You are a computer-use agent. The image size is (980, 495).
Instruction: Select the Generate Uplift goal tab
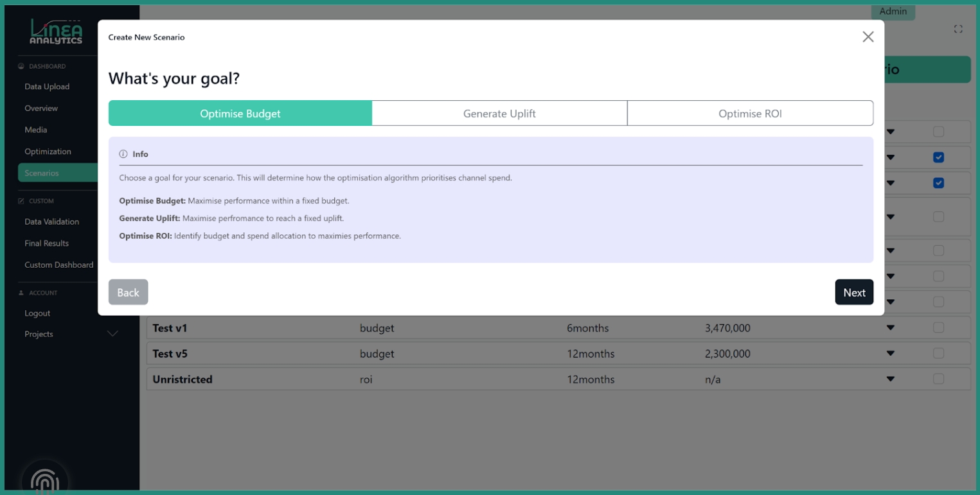(499, 114)
